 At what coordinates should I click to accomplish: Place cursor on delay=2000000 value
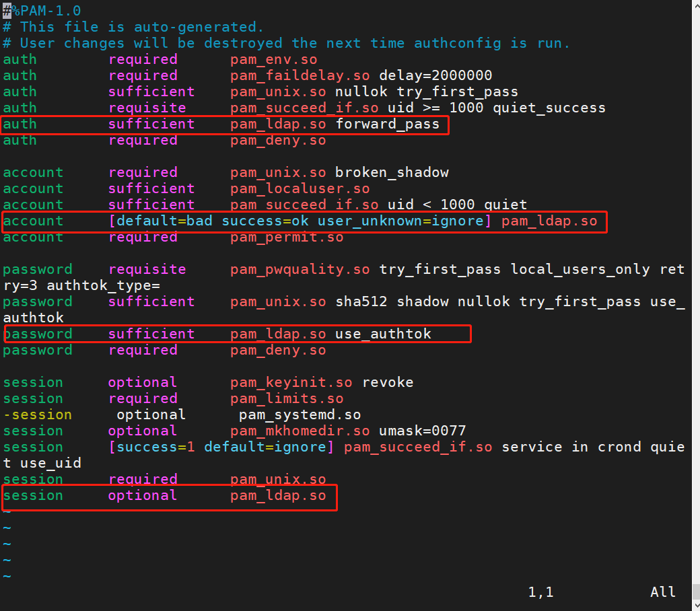(x=435, y=75)
